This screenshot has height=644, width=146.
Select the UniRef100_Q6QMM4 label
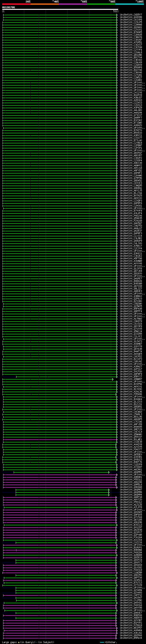click(131, 495)
